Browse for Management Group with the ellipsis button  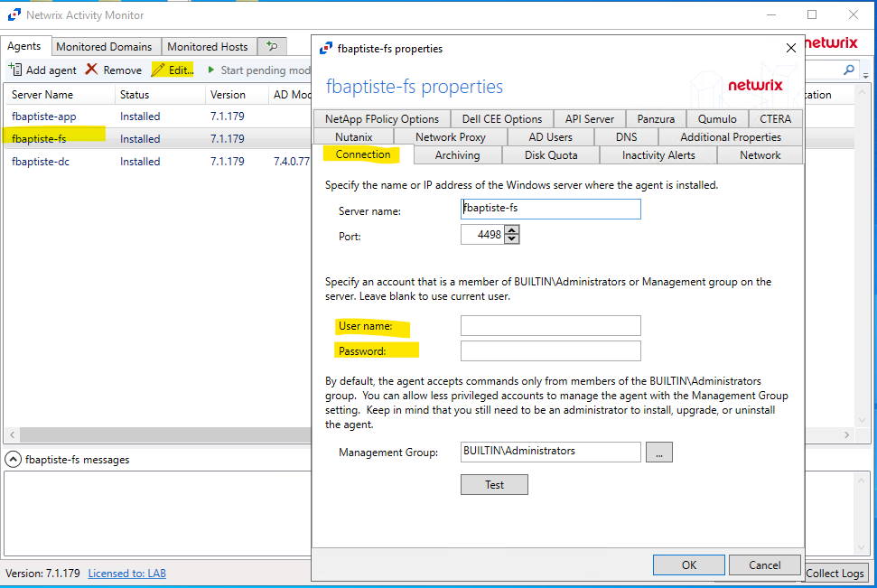tap(659, 452)
